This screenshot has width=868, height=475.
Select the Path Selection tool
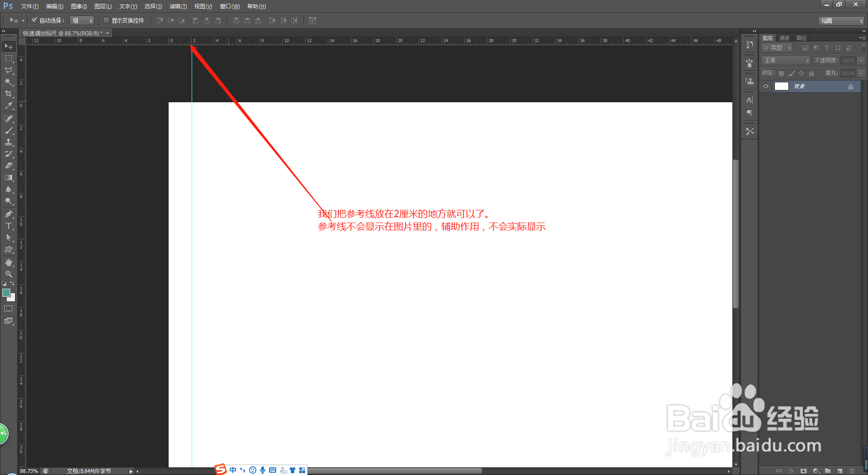click(x=9, y=237)
